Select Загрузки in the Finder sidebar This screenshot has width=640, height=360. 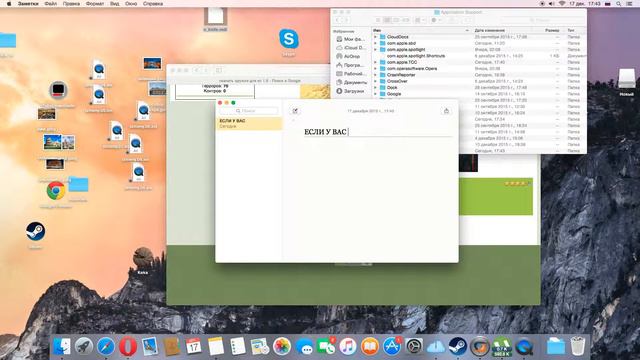[x=350, y=91]
